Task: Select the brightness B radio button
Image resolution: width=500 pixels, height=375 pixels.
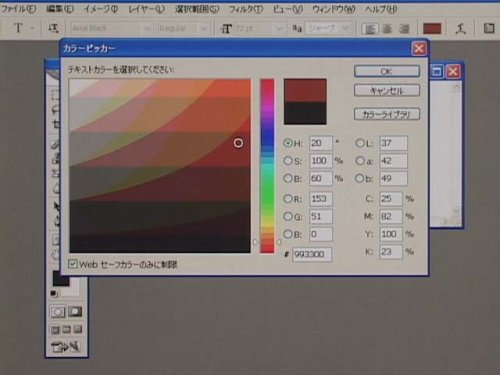Action: [288, 178]
